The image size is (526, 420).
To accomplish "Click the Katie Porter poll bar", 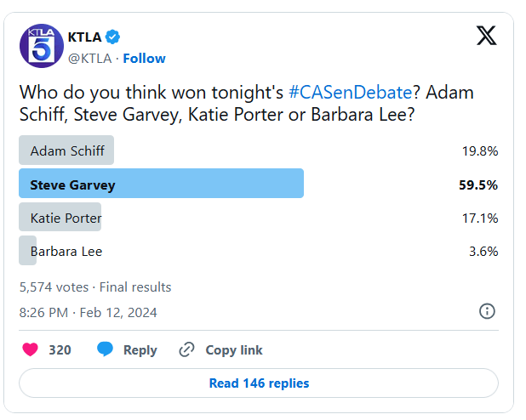I will point(60,217).
